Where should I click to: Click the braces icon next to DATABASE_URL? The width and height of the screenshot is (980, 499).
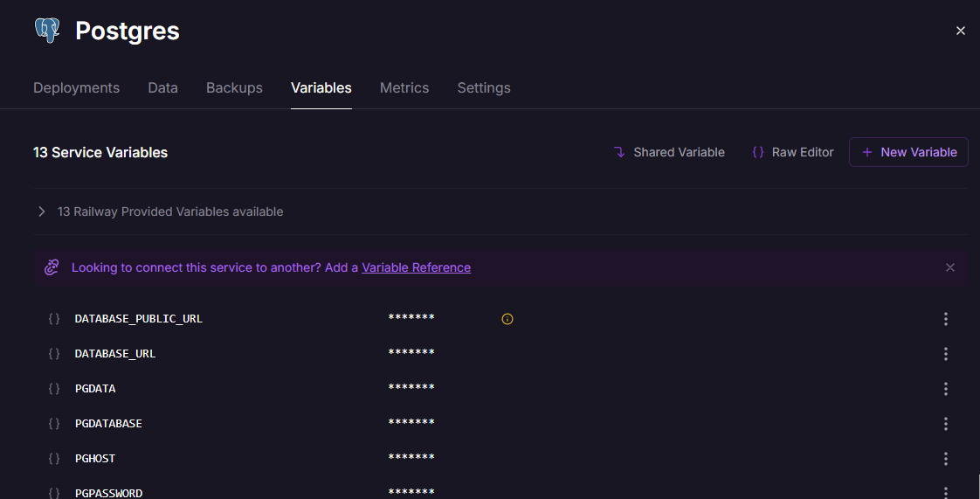coord(54,354)
